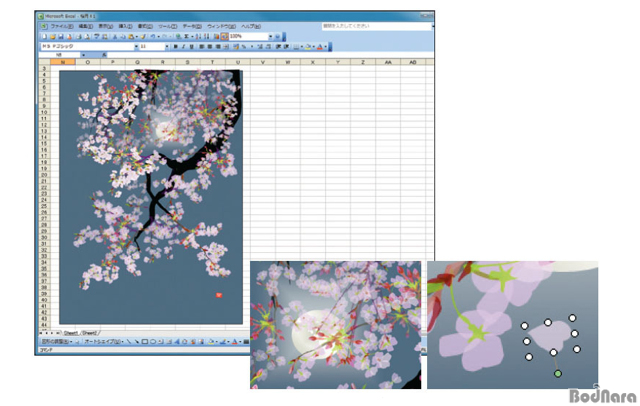This screenshot has width=640, height=406.
Task: Undo the last action with the Undo arrow
Action: 152,37
